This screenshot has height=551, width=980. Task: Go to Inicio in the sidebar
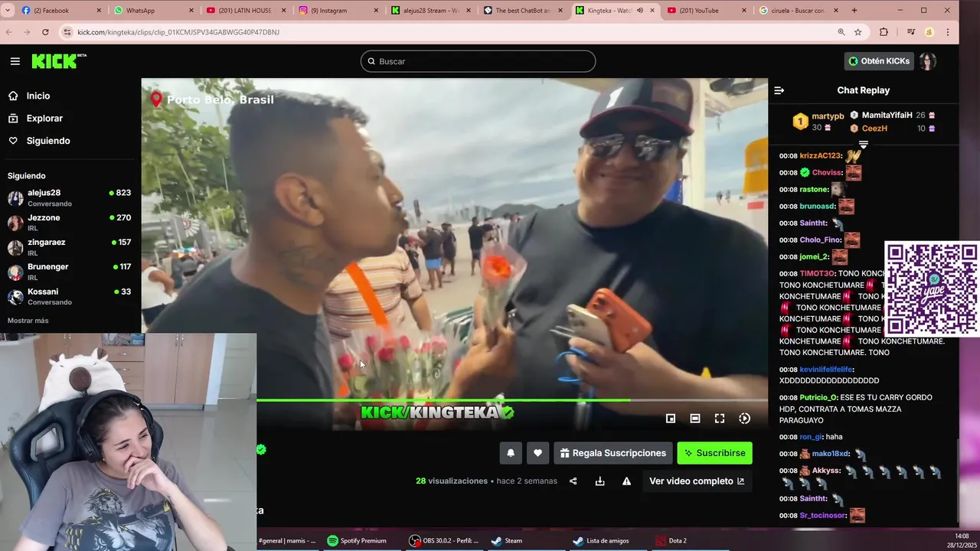tap(38, 96)
